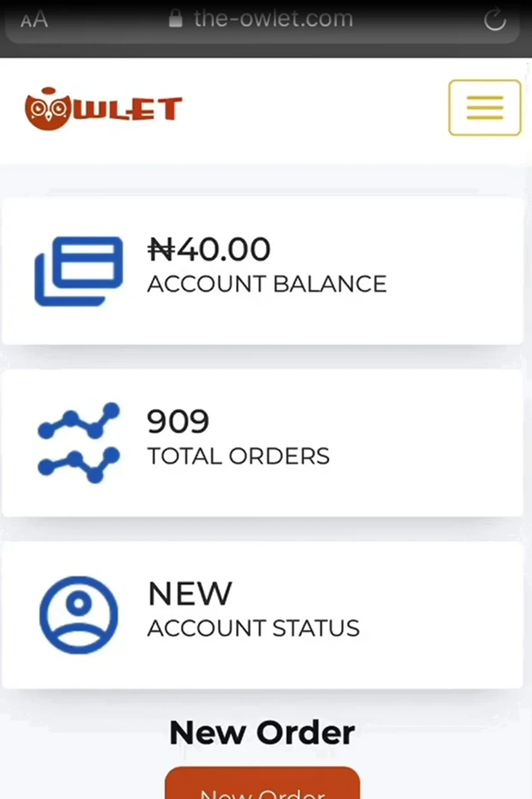The height and width of the screenshot is (799, 532).
Task: Click the ACCOUNT STATUS label
Action: click(254, 628)
